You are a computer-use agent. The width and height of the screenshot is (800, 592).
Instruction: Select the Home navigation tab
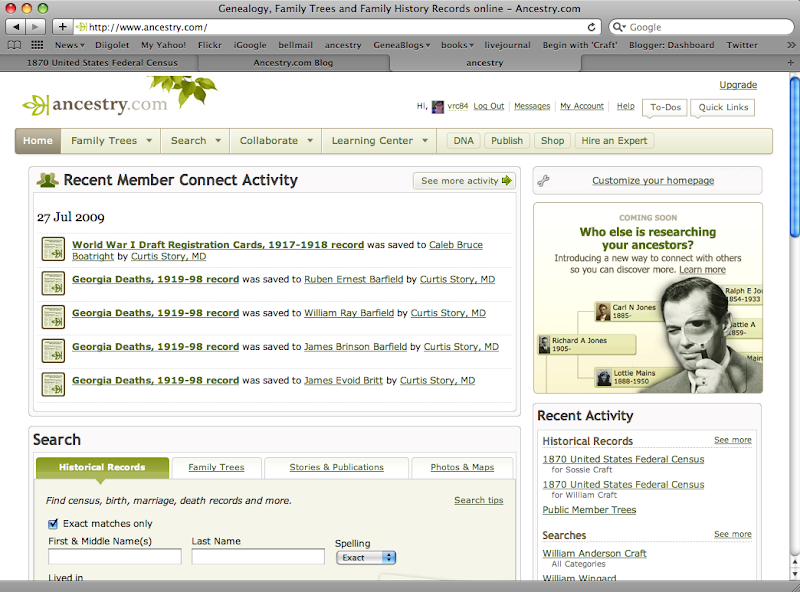pyautogui.click(x=38, y=141)
